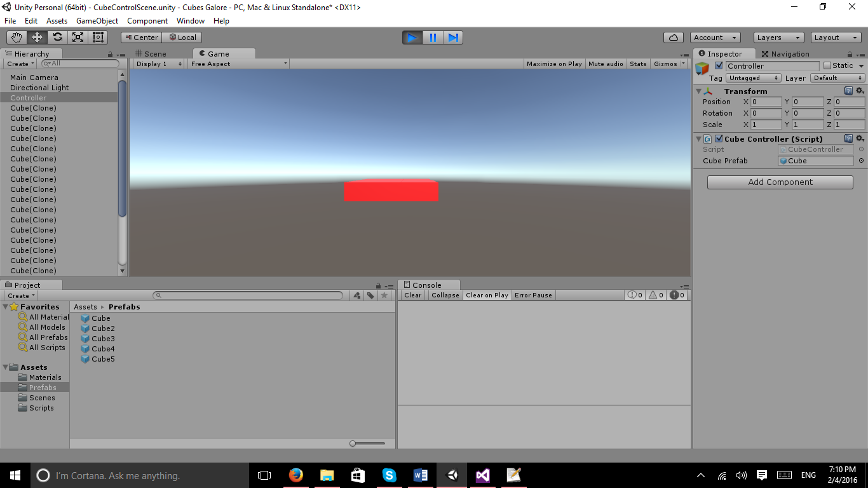
Task: Open the Layers dropdown
Action: [x=778, y=37]
